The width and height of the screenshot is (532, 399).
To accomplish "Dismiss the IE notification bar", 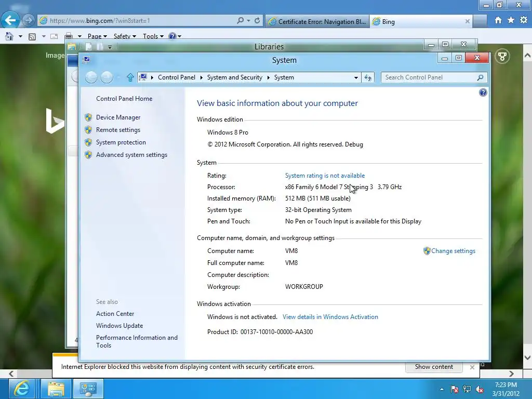I will pos(472,367).
